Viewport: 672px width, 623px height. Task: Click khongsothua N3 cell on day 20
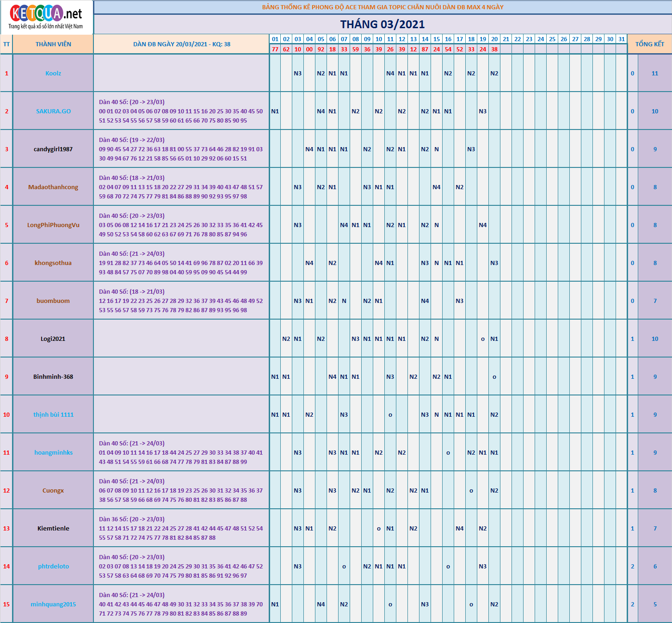tap(494, 263)
